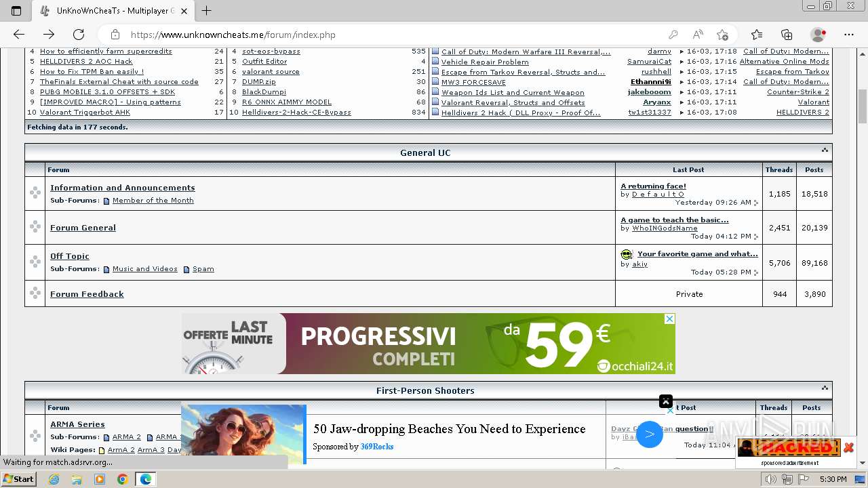This screenshot has height=488, width=868.
Task: Click the site lock info icon
Action: click(115, 35)
